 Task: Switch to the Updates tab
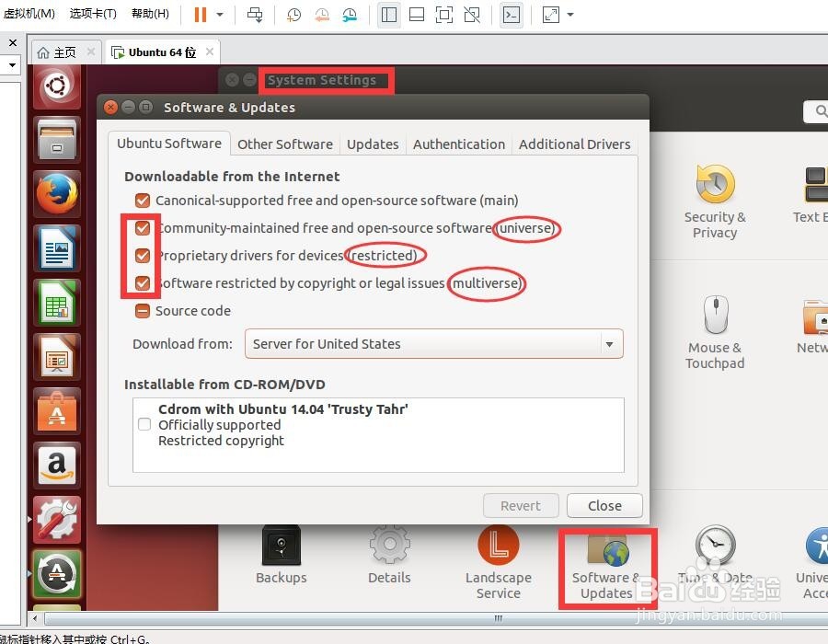(373, 144)
